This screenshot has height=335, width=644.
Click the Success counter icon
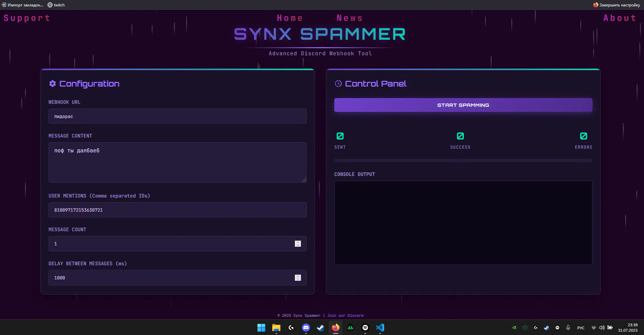[460, 136]
